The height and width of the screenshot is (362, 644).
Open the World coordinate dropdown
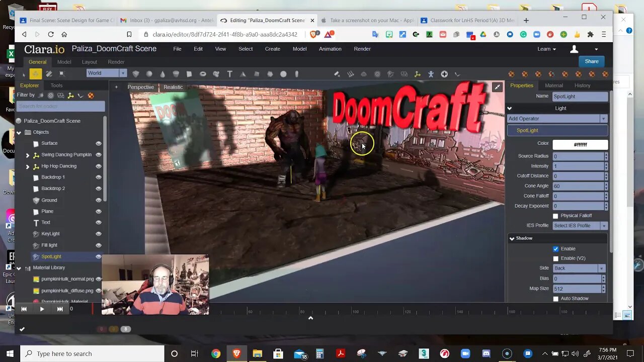[106, 73]
